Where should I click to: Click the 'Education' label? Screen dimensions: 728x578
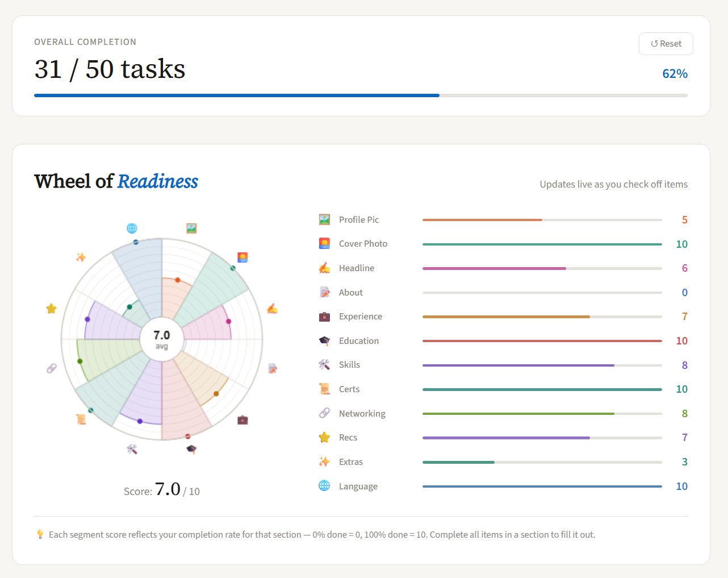pos(359,341)
